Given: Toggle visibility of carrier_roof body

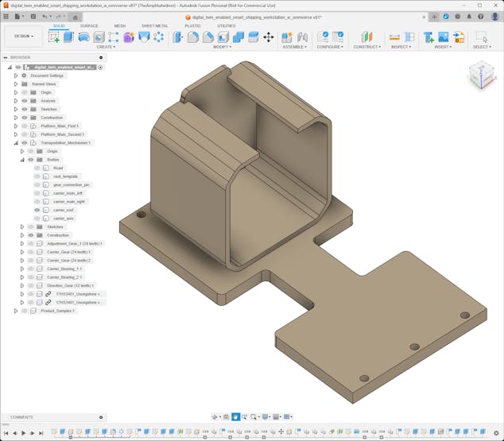Looking at the screenshot, I should [37, 210].
